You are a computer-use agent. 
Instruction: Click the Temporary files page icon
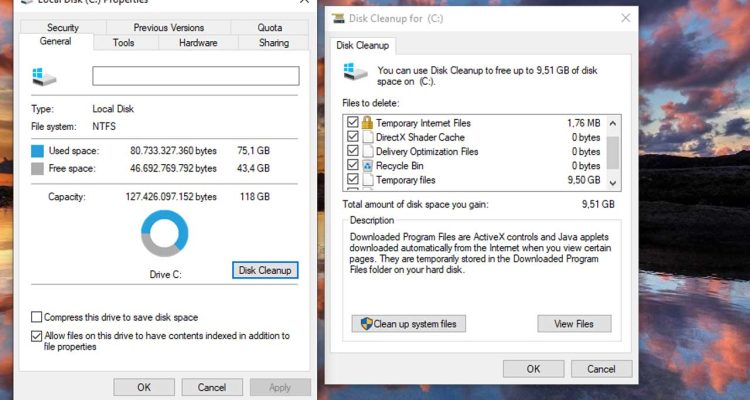click(x=367, y=180)
